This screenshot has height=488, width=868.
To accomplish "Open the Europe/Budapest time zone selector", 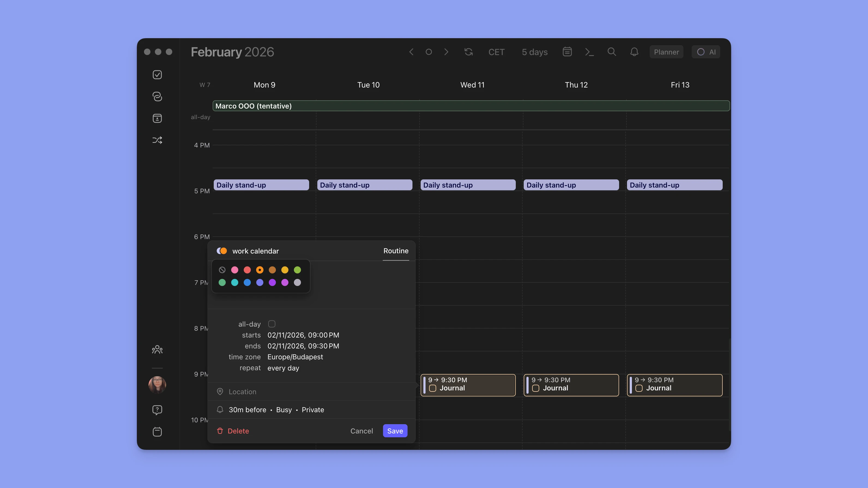I will tap(295, 357).
